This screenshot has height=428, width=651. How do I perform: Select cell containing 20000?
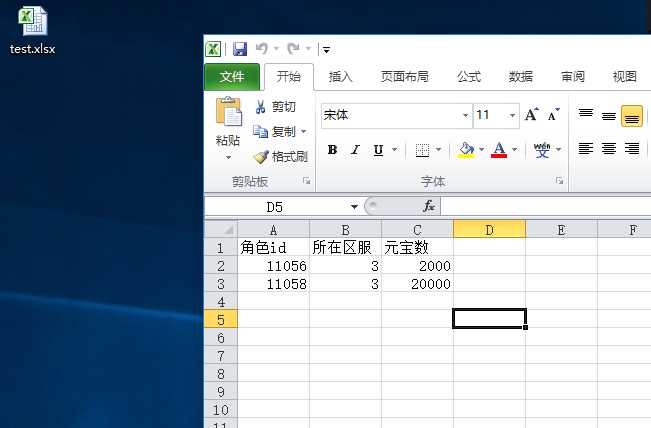coord(417,284)
